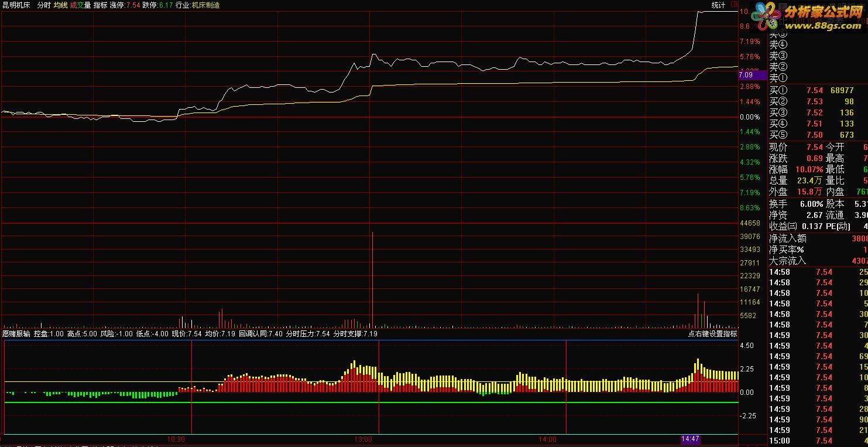Click the purple 7.09 price tag
868x447 pixels.
(752, 75)
